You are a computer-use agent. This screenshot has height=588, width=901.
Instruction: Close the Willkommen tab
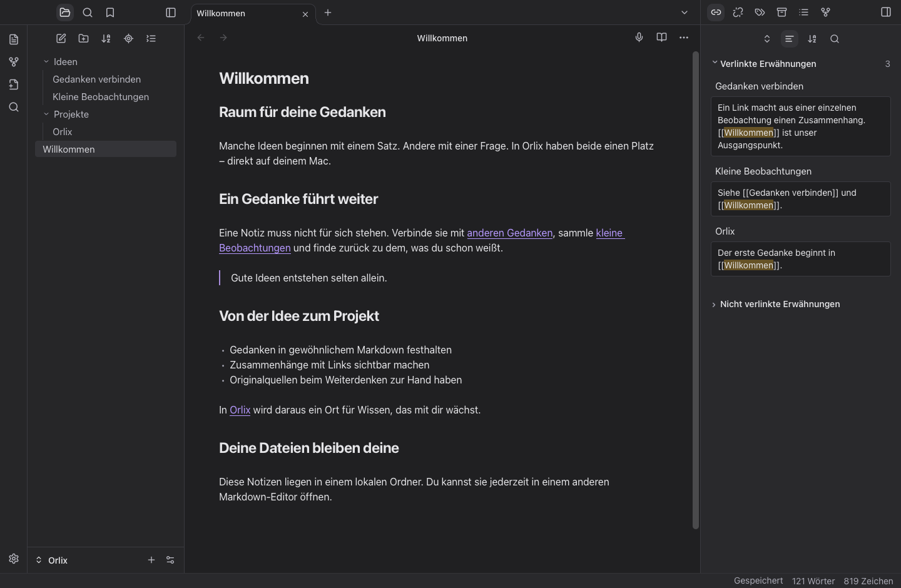[x=305, y=14]
